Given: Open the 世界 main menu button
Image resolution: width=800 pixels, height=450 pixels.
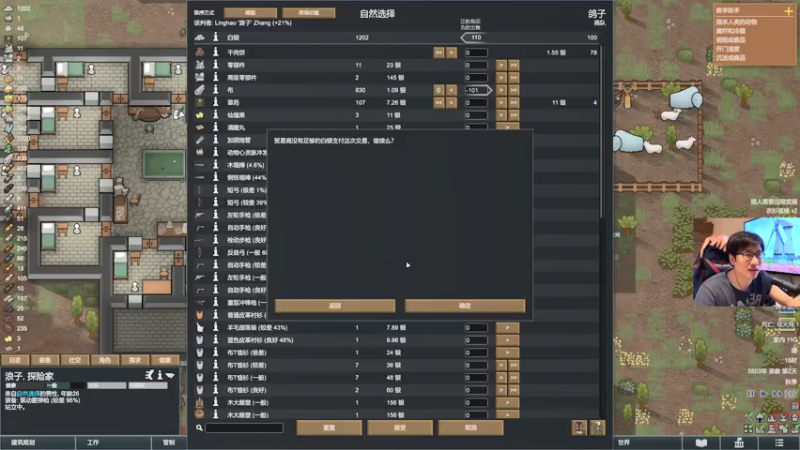Looking at the screenshot, I should [647, 442].
